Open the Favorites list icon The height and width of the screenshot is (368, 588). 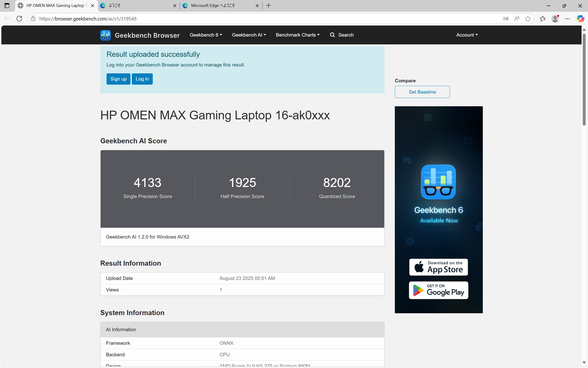tap(543, 18)
